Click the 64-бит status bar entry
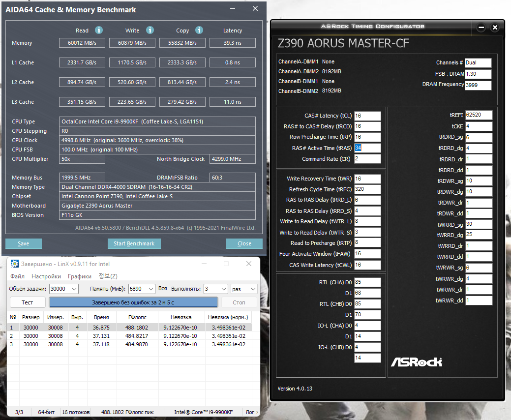511x420 pixels. point(46,412)
